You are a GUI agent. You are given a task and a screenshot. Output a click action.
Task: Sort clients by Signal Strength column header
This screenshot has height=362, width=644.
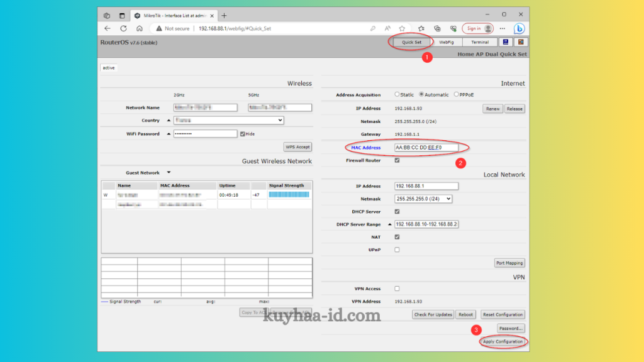tap(289, 185)
